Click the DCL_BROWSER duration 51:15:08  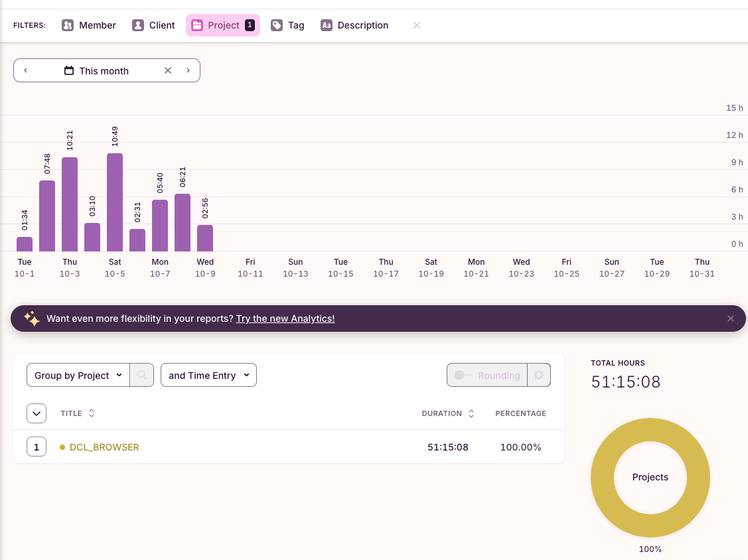448,447
